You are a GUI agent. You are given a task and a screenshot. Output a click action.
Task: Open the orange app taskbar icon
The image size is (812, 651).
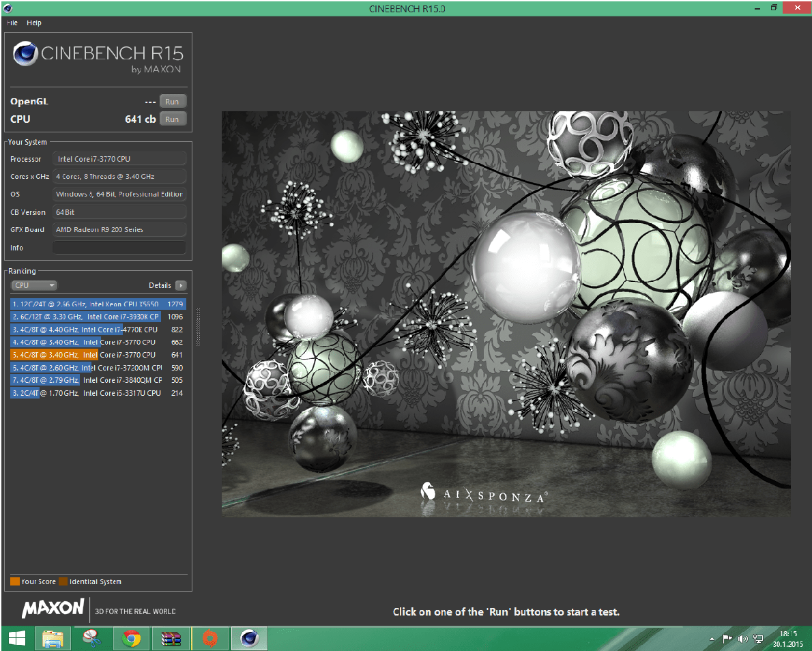point(209,639)
